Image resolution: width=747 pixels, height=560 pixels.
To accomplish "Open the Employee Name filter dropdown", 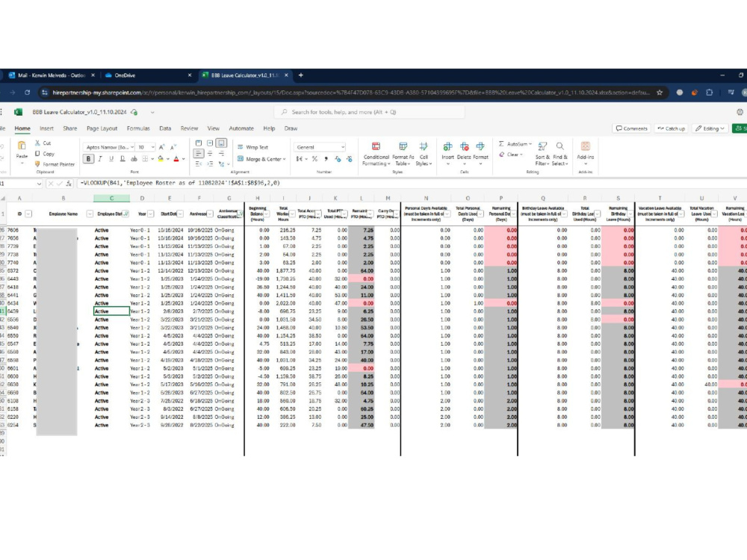I will (89, 214).
